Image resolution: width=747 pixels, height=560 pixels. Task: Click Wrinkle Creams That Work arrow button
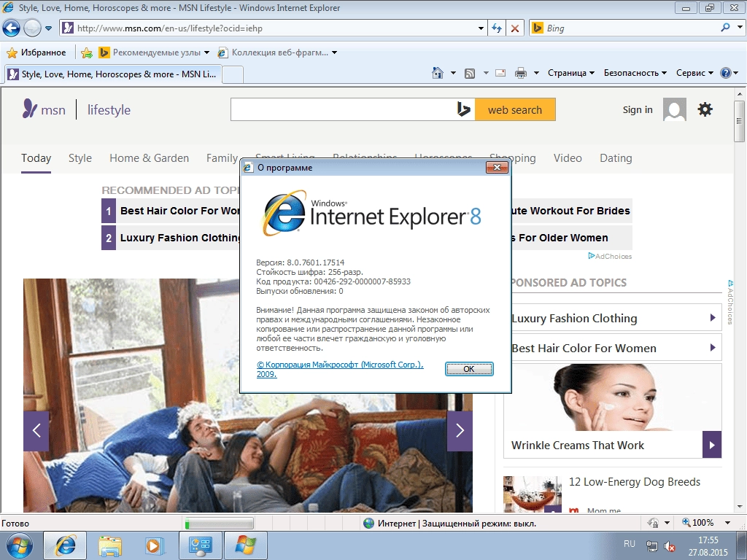[x=712, y=445]
